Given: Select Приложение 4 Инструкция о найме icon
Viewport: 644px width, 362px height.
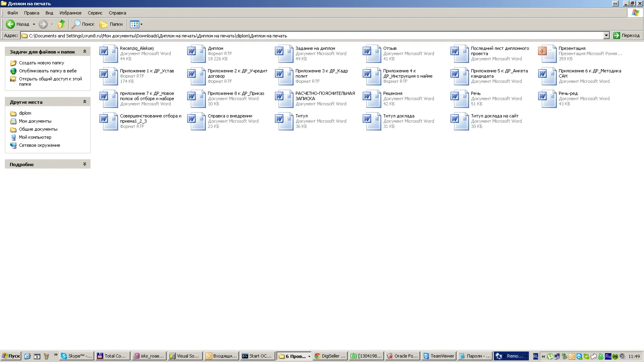Looking at the screenshot, I should [372, 76].
